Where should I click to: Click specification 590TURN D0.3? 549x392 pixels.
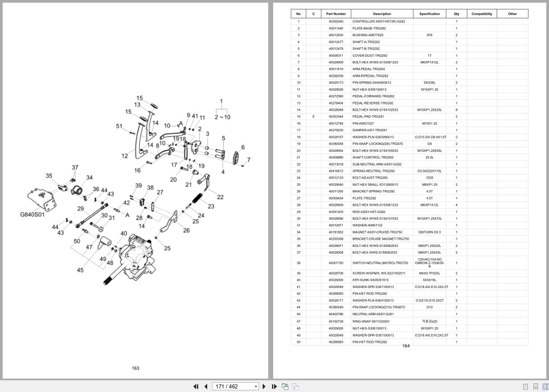point(429,232)
